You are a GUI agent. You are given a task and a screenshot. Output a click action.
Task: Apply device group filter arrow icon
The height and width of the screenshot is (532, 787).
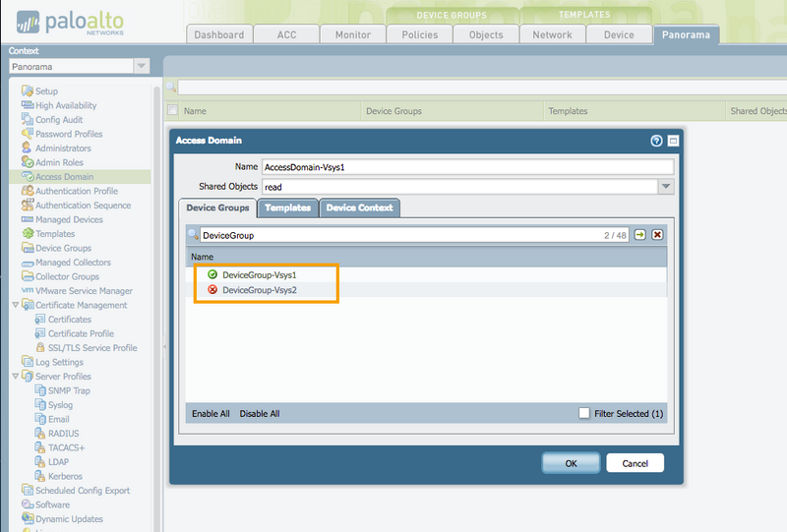[x=639, y=235]
